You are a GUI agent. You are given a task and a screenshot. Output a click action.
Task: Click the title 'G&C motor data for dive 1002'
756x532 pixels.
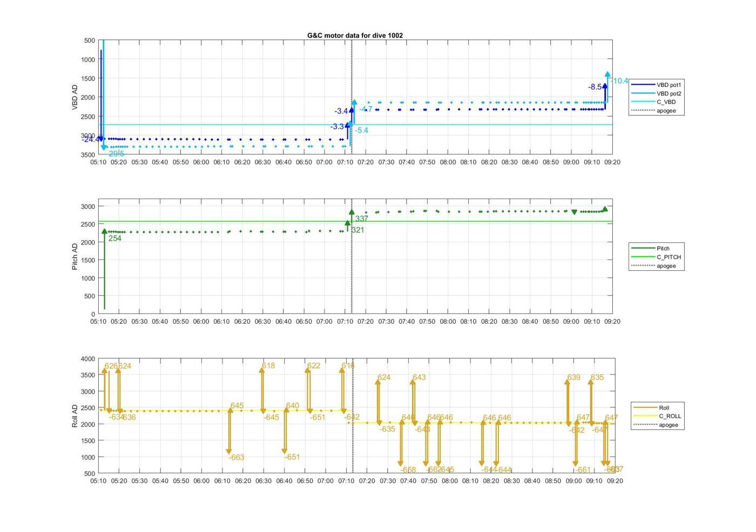click(x=355, y=35)
